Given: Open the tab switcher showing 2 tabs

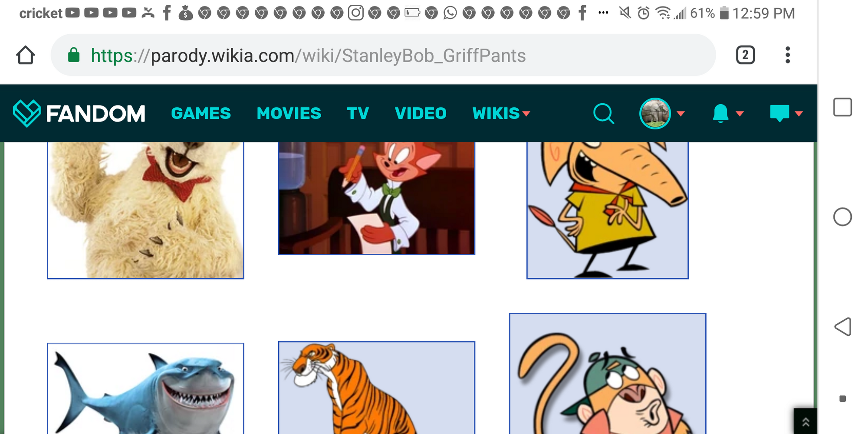Looking at the screenshot, I should 745,55.
